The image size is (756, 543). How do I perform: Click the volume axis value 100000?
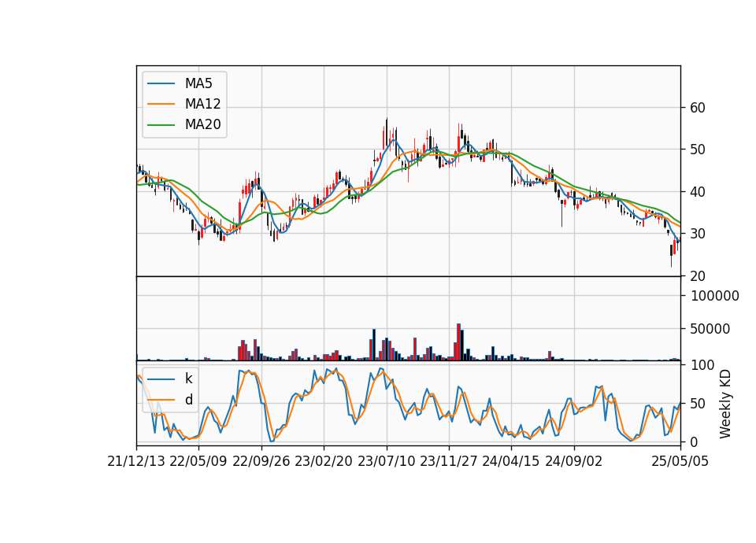click(x=714, y=296)
